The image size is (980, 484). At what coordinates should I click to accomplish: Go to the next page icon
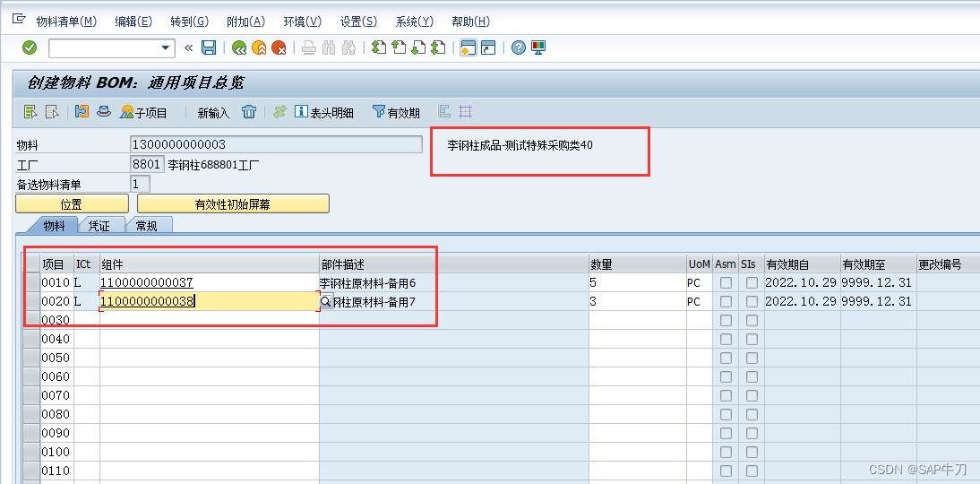418,48
